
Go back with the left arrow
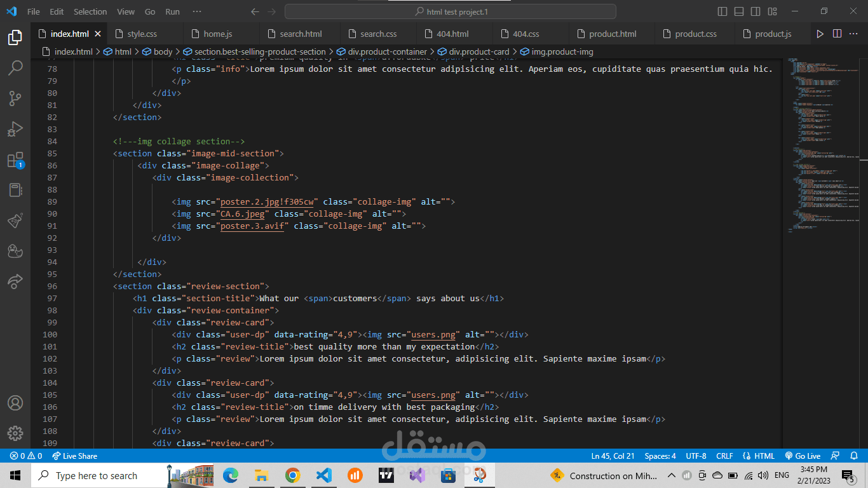tap(255, 11)
